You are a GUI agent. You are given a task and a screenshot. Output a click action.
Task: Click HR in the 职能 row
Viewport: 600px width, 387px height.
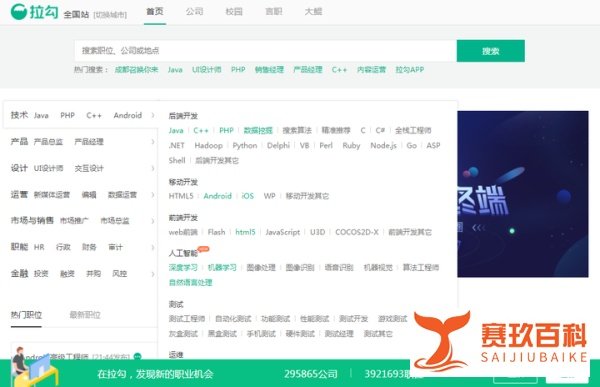tap(39, 247)
